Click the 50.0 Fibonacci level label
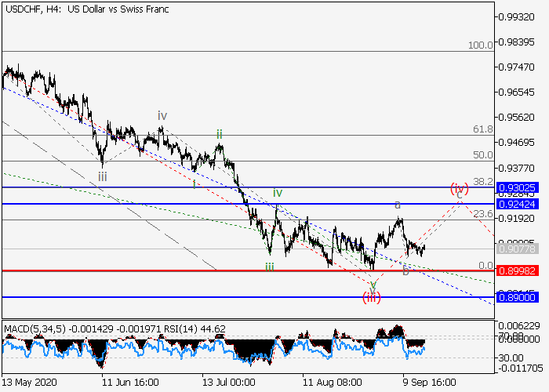Image resolution: width=549 pixels, height=392 pixels. click(483, 155)
